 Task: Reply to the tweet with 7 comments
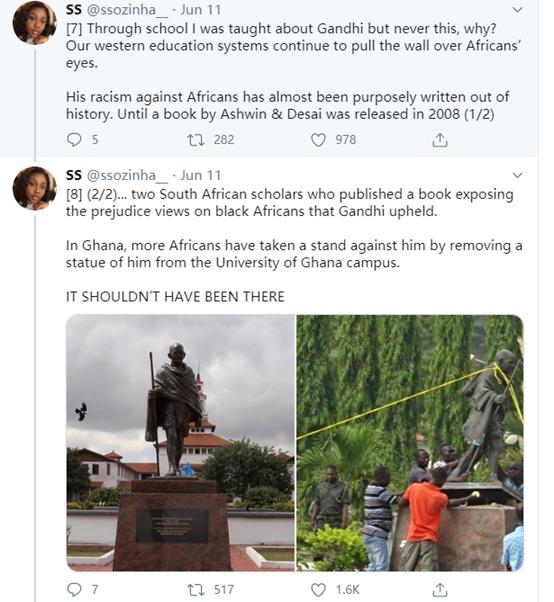[74, 589]
